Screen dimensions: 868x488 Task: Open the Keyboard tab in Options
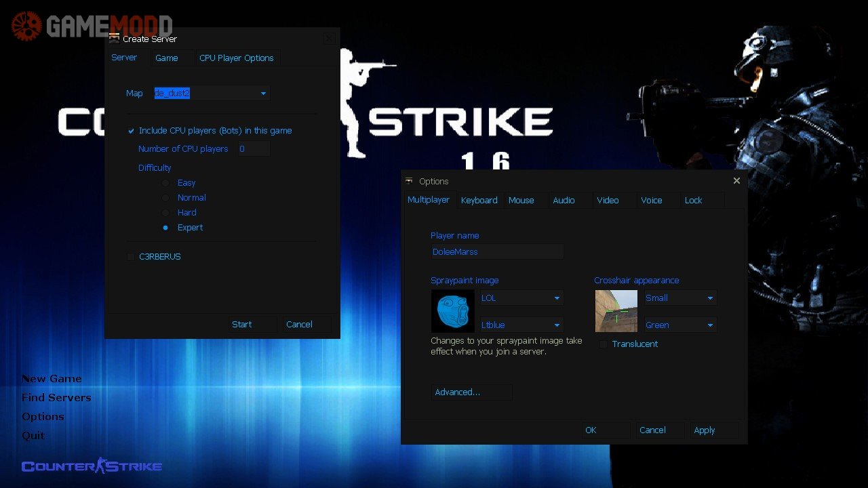pos(479,201)
